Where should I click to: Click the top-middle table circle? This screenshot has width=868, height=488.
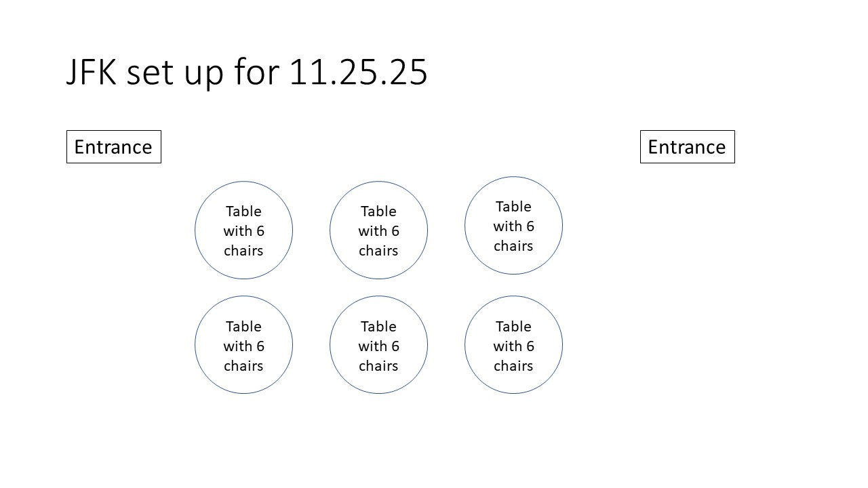(x=378, y=230)
